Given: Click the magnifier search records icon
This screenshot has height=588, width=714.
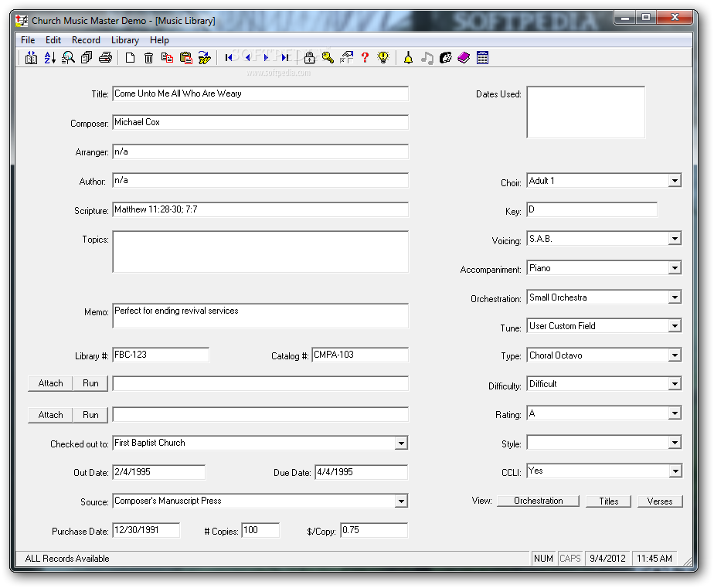Looking at the screenshot, I should coord(68,58).
